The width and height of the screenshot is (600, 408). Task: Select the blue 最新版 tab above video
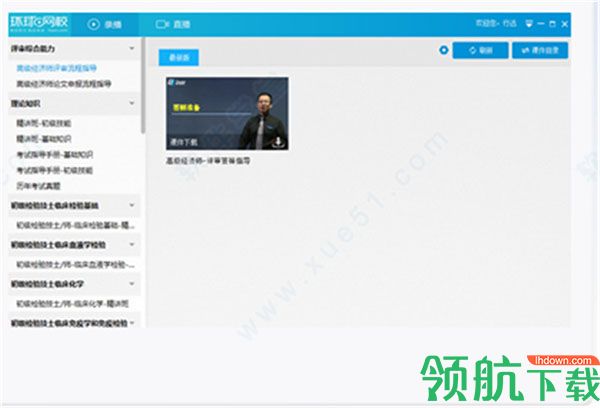tap(179, 57)
